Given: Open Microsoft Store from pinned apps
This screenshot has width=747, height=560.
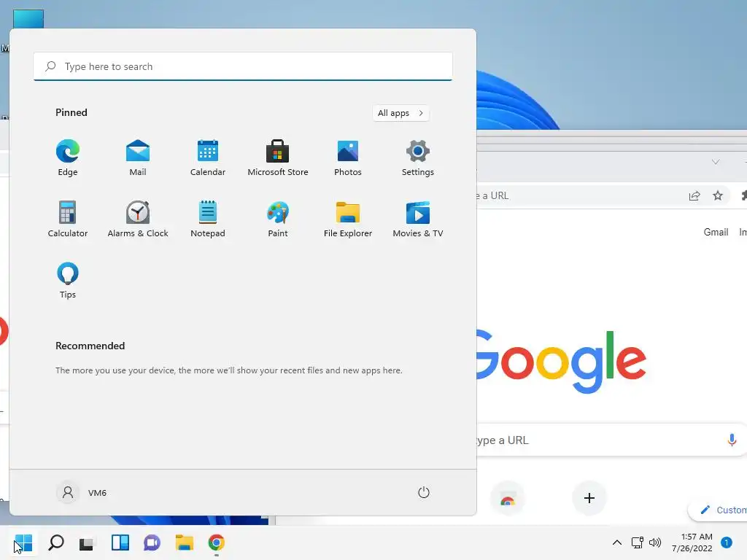Looking at the screenshot, I should (x=278, y=158).
